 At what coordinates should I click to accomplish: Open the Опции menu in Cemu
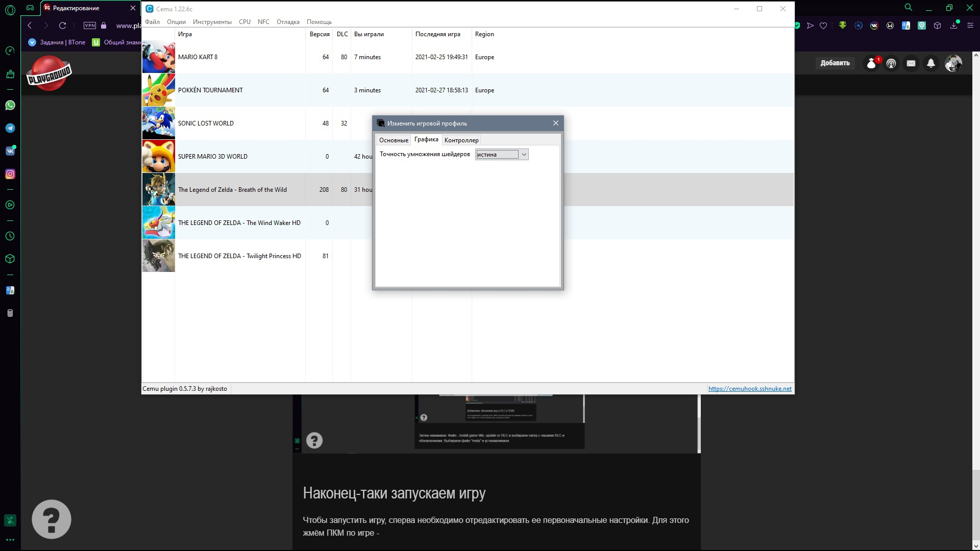176,22
